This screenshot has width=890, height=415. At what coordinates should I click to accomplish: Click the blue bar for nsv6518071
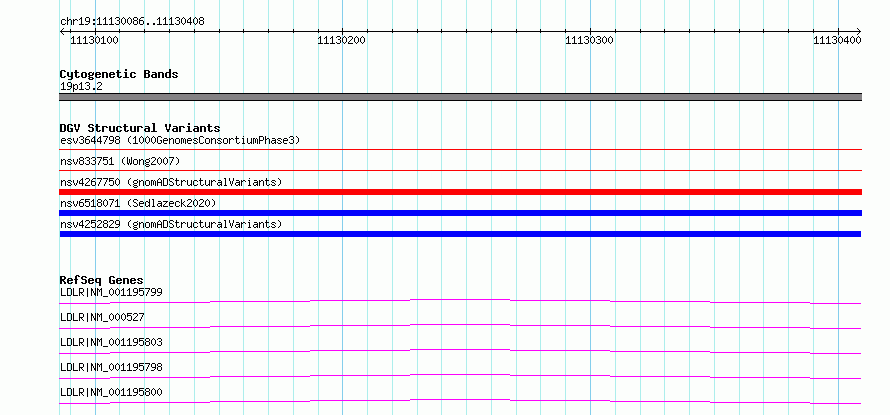click(460, 213)
